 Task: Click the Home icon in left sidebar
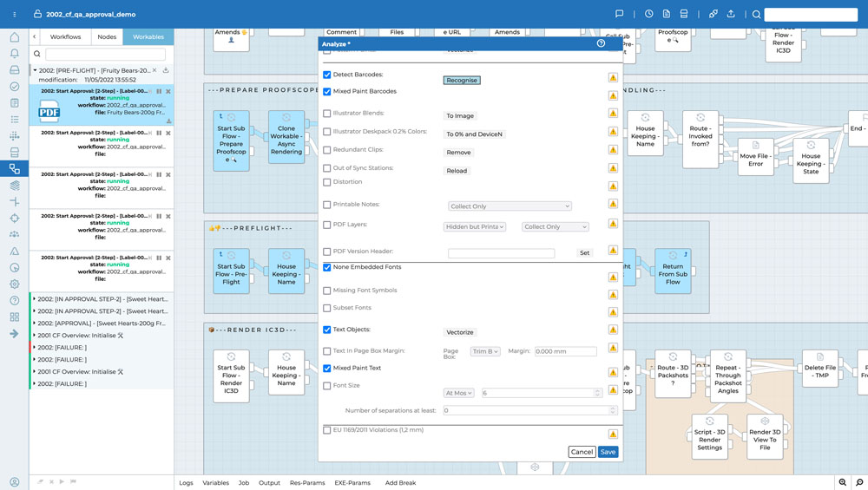[15, 37]
